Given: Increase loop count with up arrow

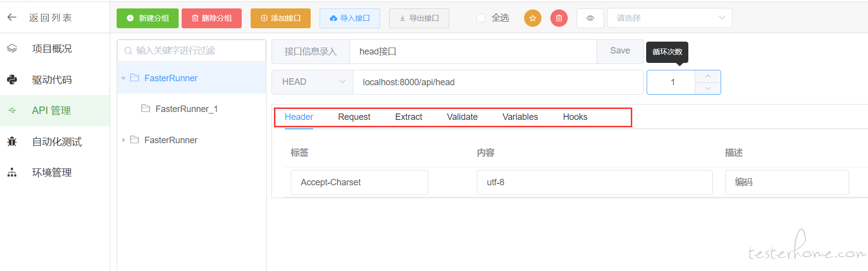Looking at the screenshot, I should (x=708, y=76).
